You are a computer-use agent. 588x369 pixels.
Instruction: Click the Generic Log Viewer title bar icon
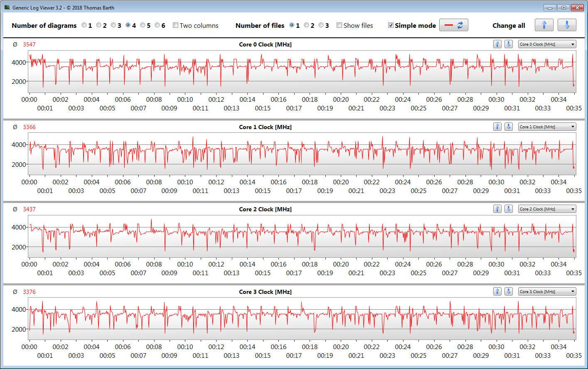pyautogui.click(x=7, y=7)
